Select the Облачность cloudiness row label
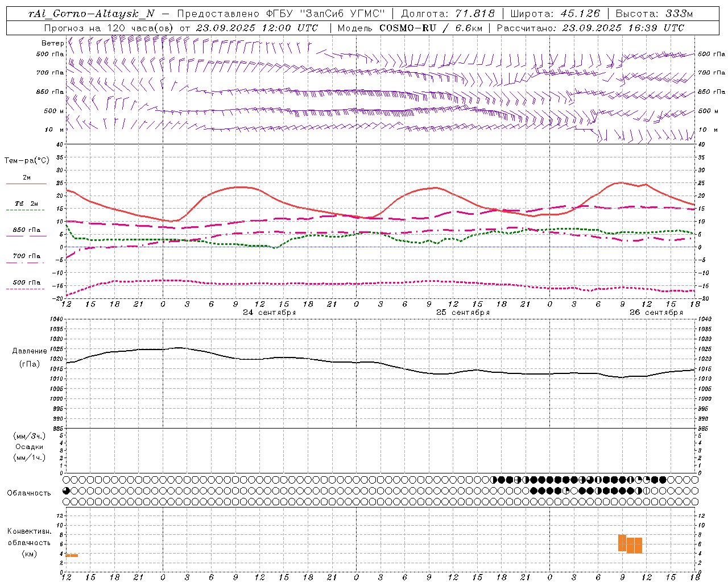The image size is (728, 582). [x=29, y=493]
